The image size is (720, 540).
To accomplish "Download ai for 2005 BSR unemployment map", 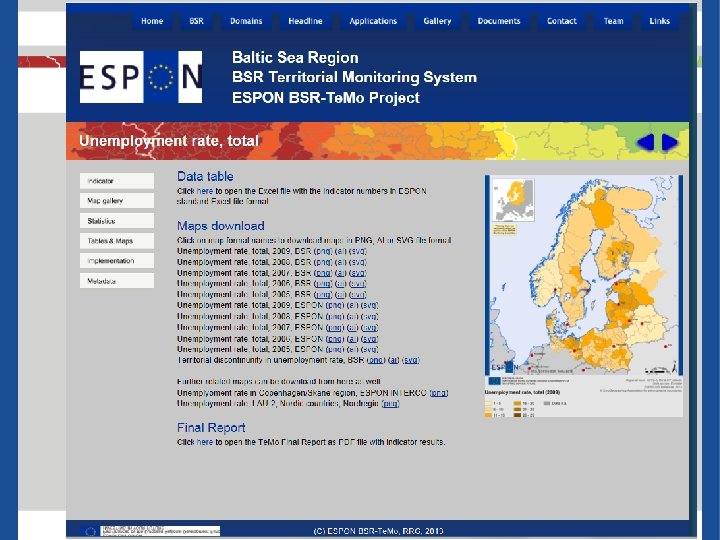I will (341, 295).
